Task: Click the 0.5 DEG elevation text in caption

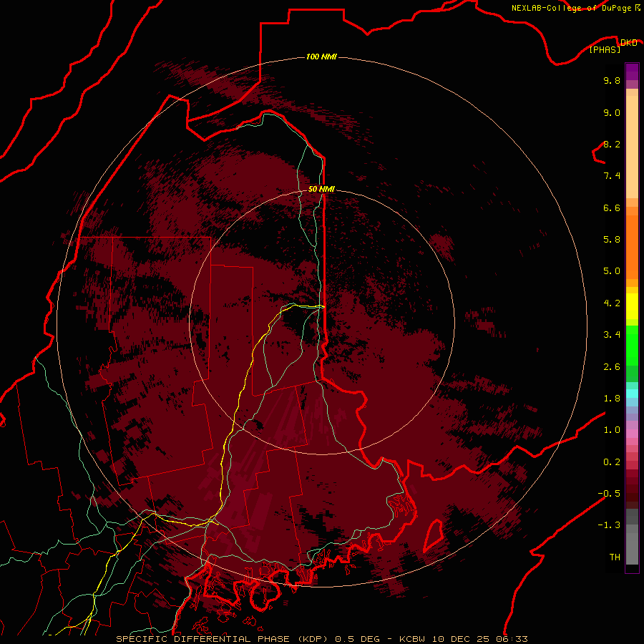Action: pos(357,639)
